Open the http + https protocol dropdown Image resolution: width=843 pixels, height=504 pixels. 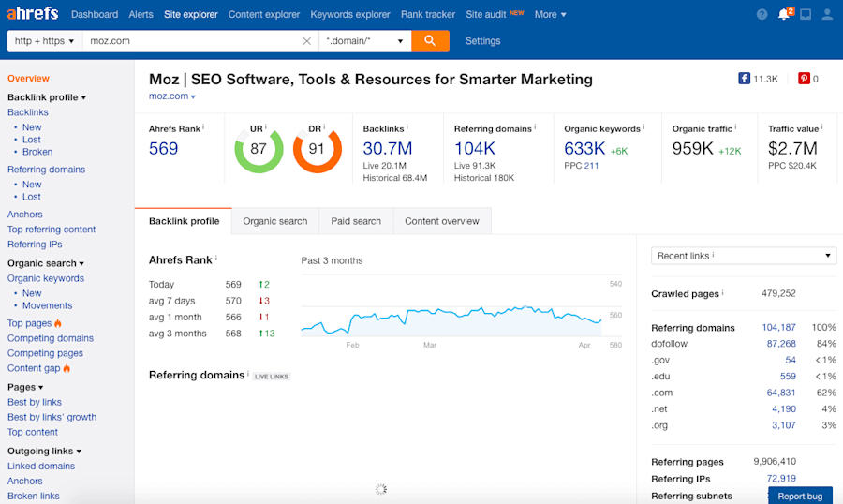pyautogui.click(x=44, y=41)
